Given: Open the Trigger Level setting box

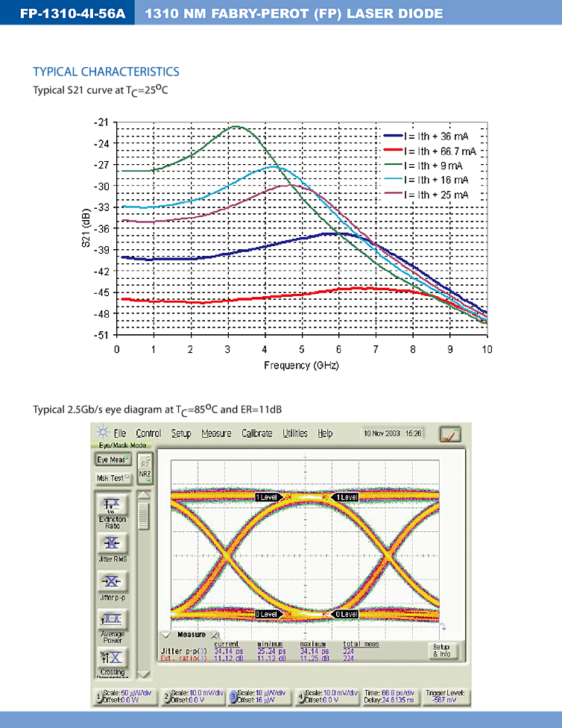Looking at the screenshot, I should click(446, 697).
